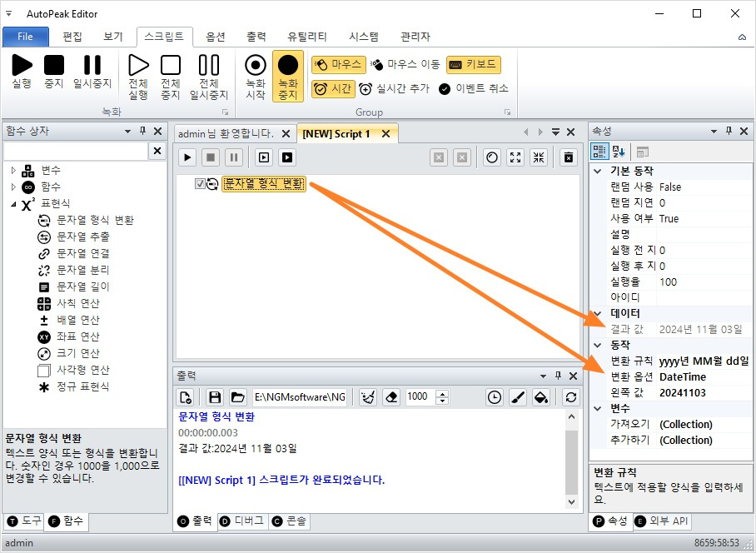Screen dimensions: 756x553
Task: Click the paint bucket icon in output toolbar
Action: click(541, 397)
